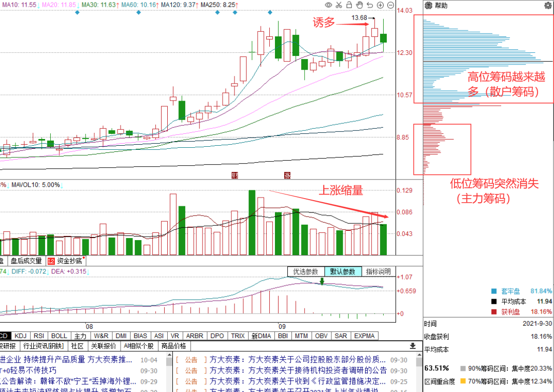This screenshot has width=554, height=392.
Task: Click the eye visibility icon in chart toolbar
Action: coord(328,5)
